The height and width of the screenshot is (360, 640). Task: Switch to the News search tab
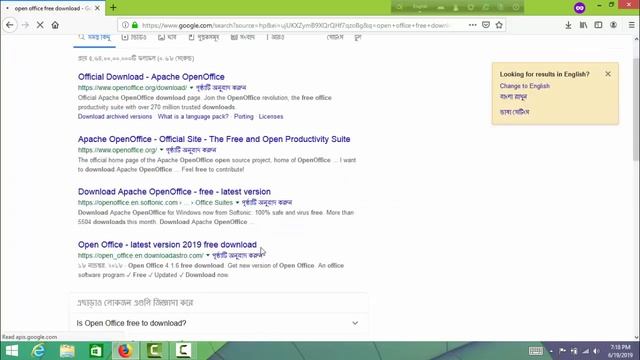[x=242, y=37]
